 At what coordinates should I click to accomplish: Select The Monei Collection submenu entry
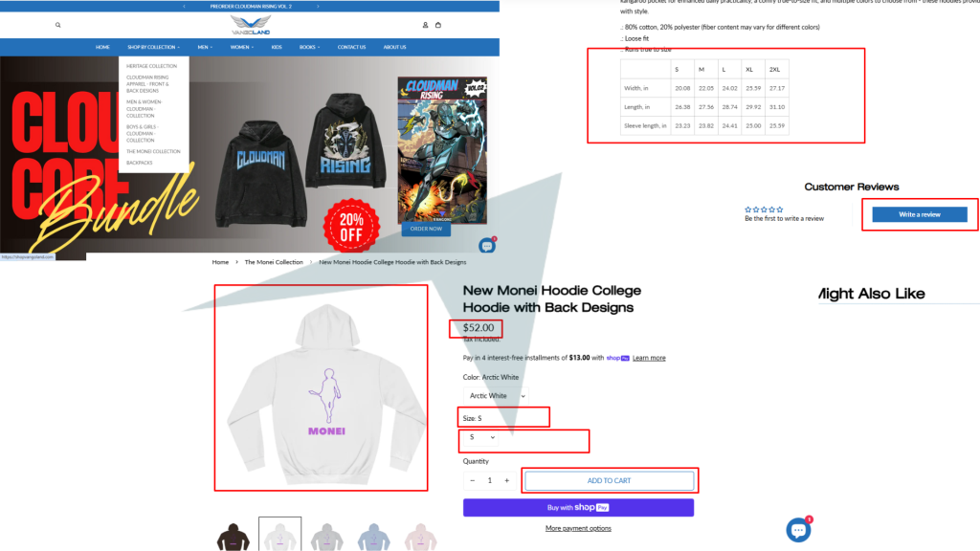153,151
